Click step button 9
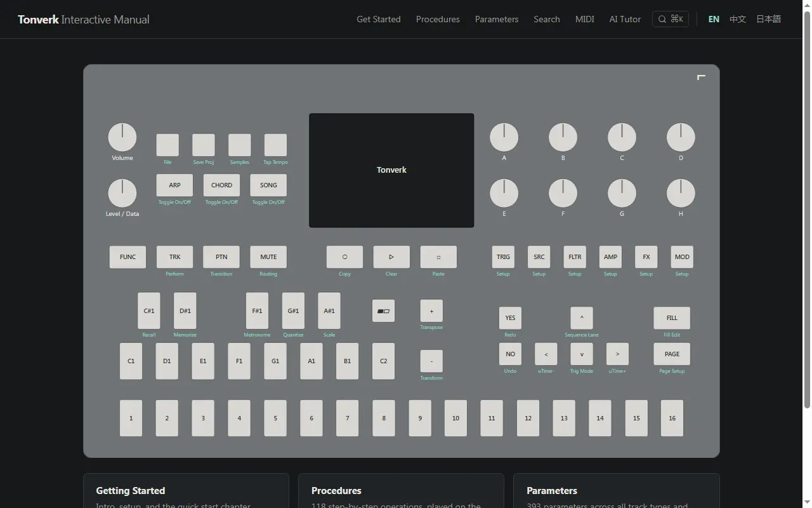 420,418
